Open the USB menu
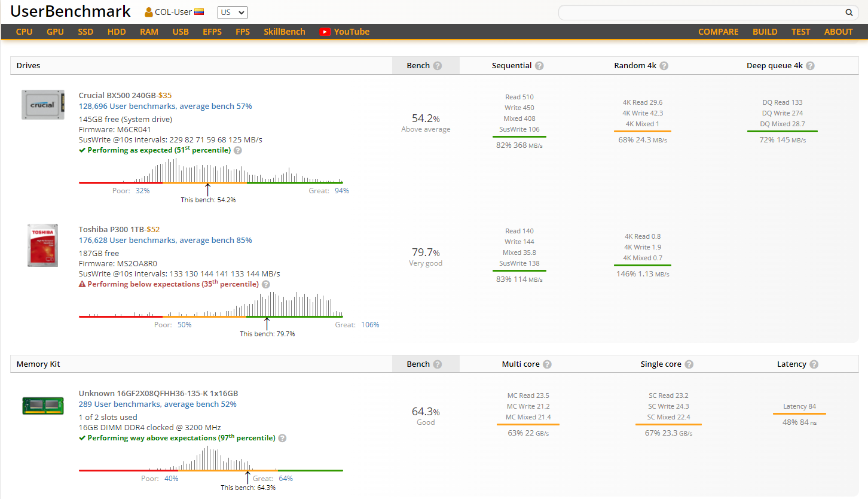The width and height of the screenshot is (868, 499). [181, 32]
